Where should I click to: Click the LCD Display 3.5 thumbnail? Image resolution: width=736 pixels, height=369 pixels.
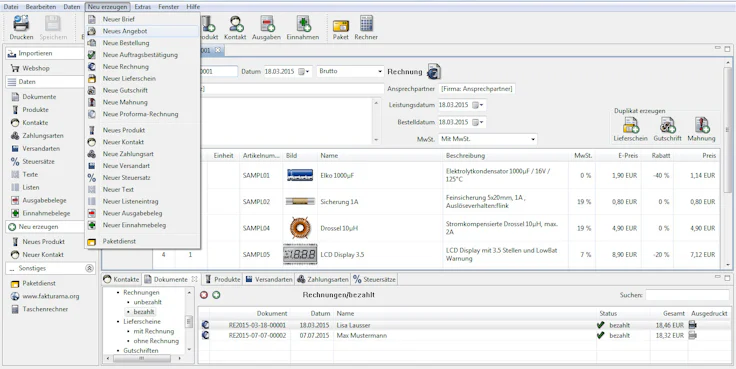click(x=300, y=254)
